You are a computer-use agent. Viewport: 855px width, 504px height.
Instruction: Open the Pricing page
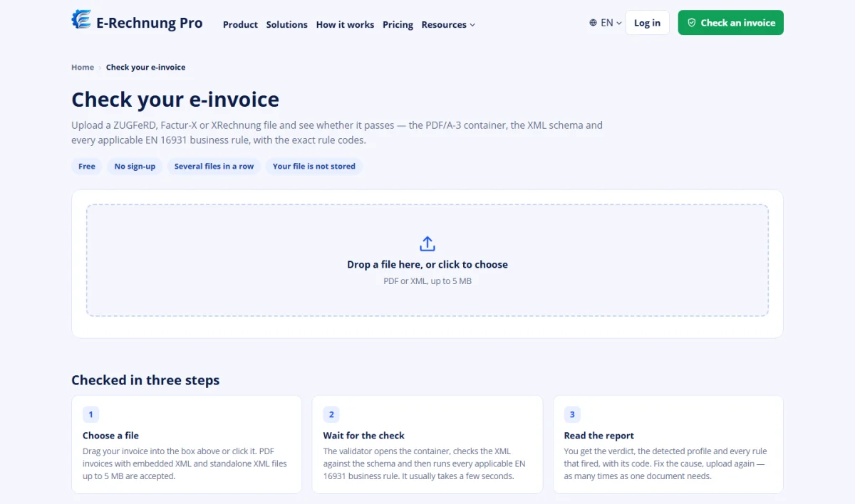398,24
